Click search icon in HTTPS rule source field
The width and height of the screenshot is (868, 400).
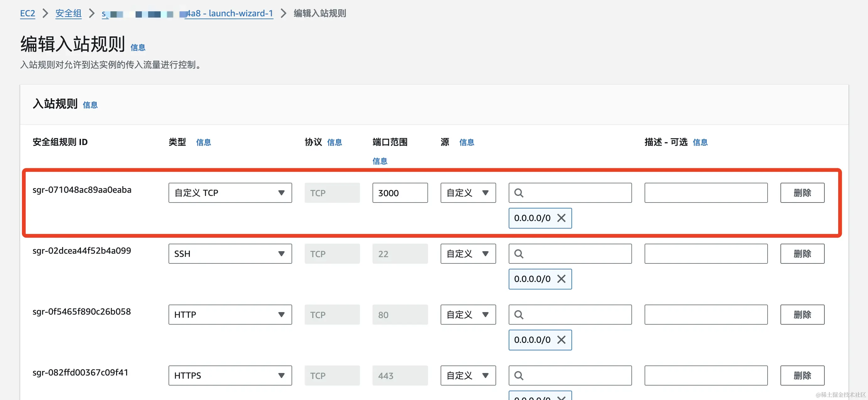(x=519, y=376)
